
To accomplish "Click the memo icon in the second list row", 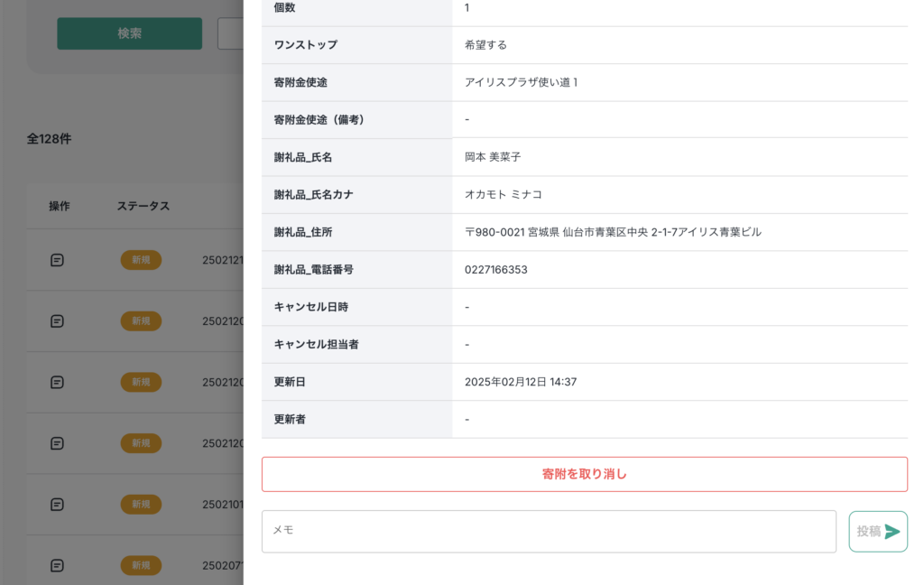I will pyautogui.click(x=57, y=320).
